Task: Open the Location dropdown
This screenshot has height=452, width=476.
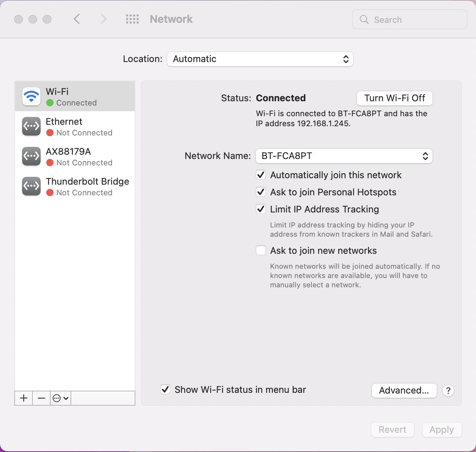Action: (260, 59)
